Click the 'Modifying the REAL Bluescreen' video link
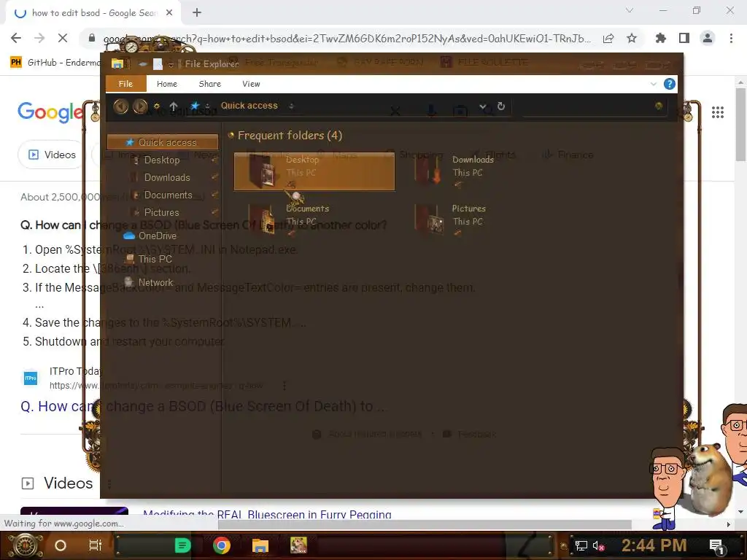 point(267,515)
